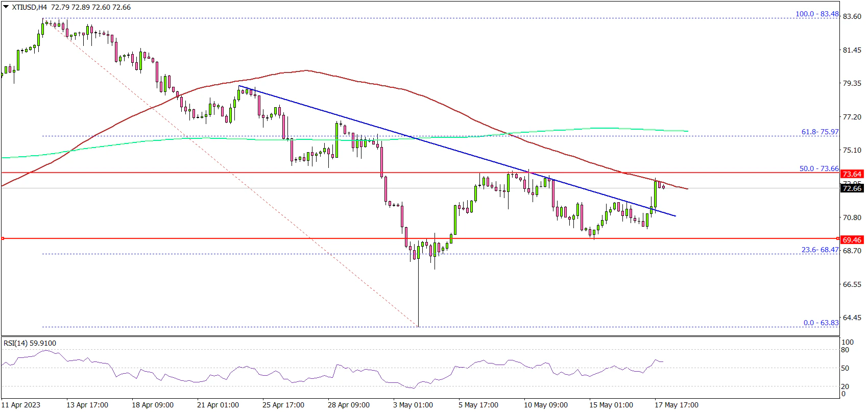Click the black 72.66 current price tag
The width and height of the screenshot is (868, 412).
click(x=852, y=188)
